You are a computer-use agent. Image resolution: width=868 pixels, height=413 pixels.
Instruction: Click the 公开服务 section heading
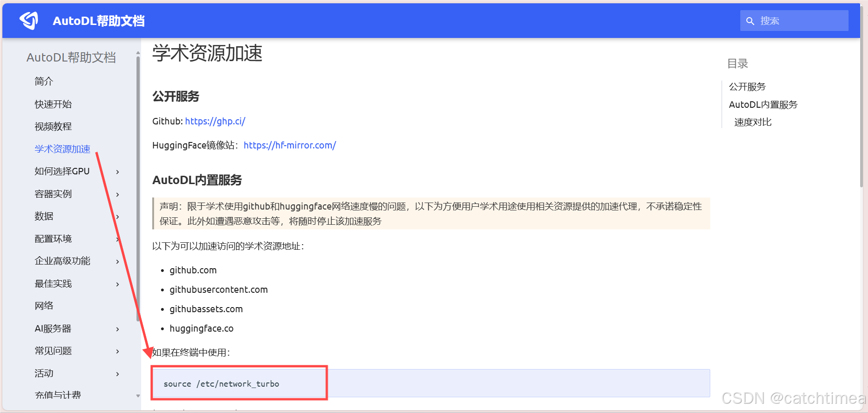coord(176,96)
